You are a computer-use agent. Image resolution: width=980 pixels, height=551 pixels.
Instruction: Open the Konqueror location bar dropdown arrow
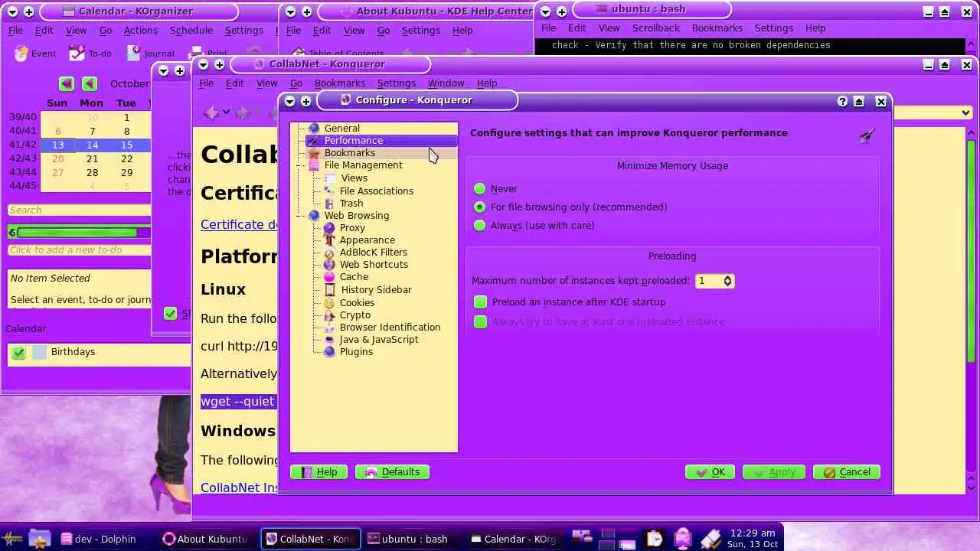pos(965,112)
